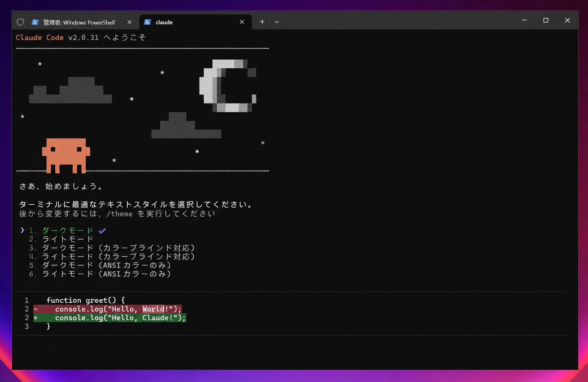Pick 5. ダークモード (ANSI カラーのみ)
The height and width of the screenshot is (382, 588).
[x=100, y=265]
